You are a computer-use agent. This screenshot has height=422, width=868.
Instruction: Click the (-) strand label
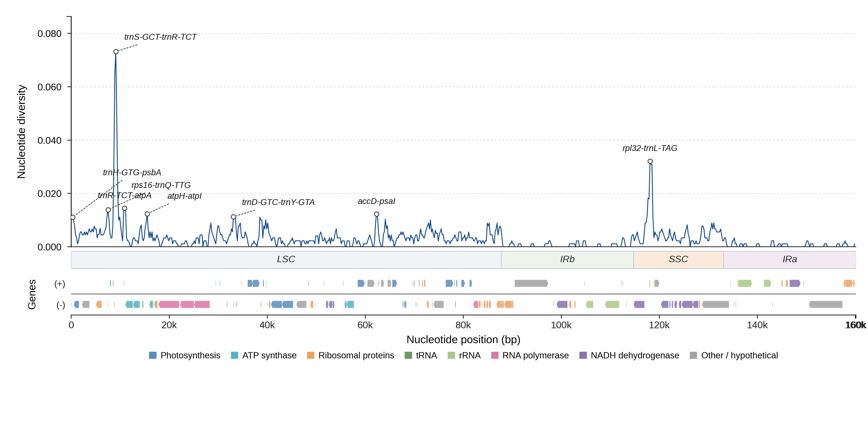point(61,305)
